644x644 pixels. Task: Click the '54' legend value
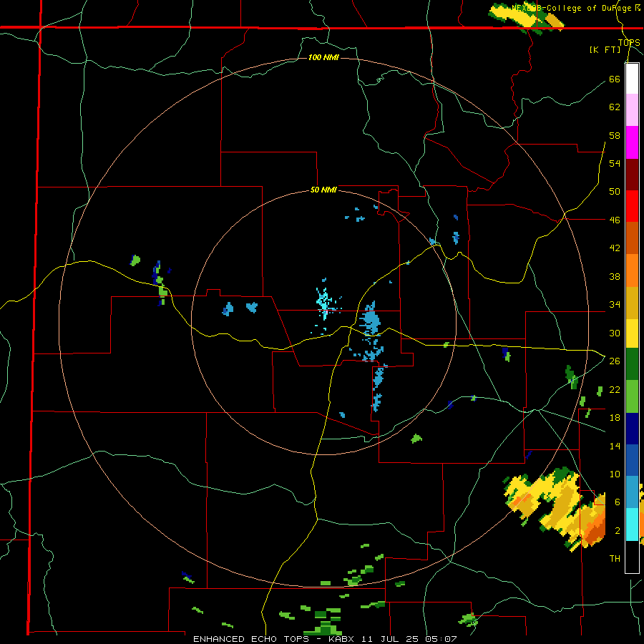[x=615, y=163]
